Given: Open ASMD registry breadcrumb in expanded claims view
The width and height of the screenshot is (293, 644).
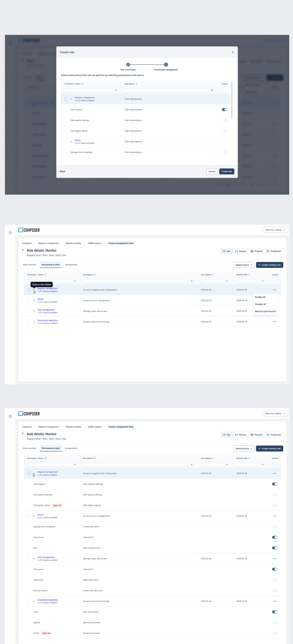Looking at the screenshot, I should pos(95,427).
